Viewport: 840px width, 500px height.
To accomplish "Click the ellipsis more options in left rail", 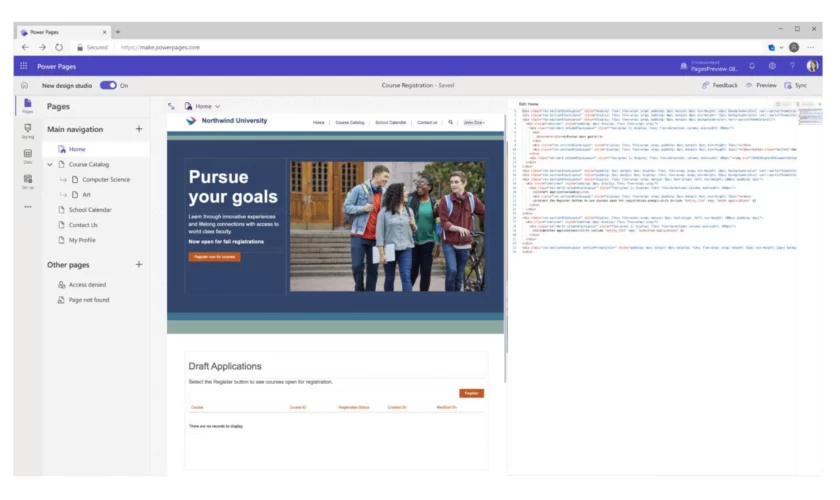I will (x=27, y=206).
